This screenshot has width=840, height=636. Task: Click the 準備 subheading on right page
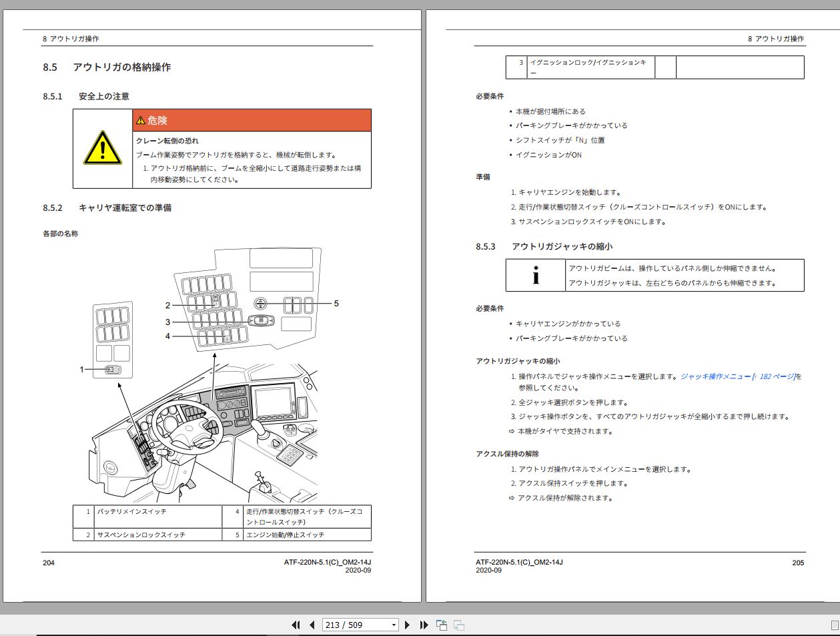click(x=483, y=177)
